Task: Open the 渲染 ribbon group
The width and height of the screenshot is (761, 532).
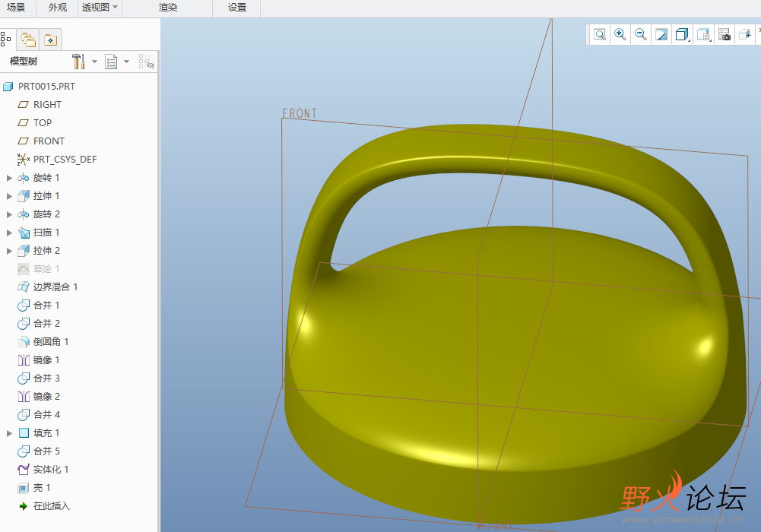Action: [168, 8]
